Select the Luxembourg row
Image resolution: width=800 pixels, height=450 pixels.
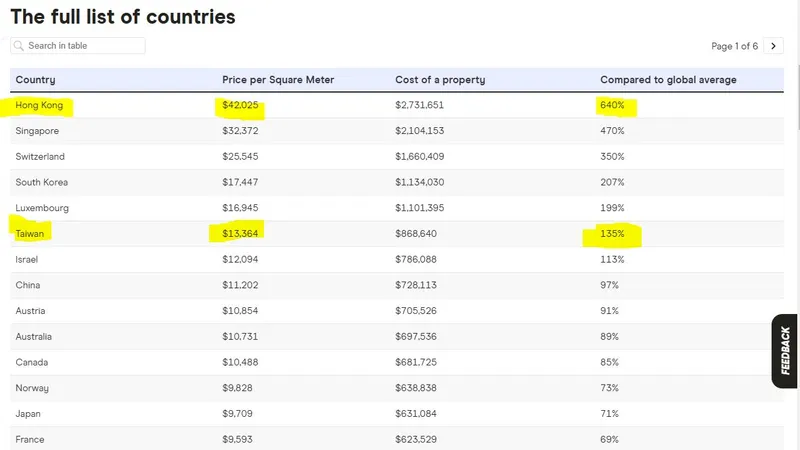(x=42, y=208)
